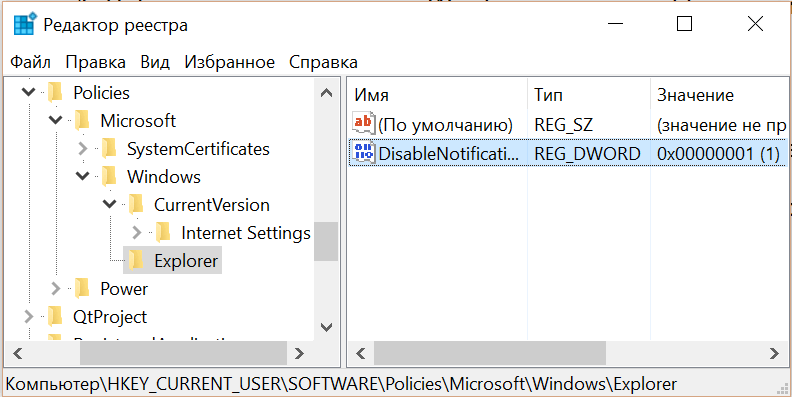Open the Справка menu
Image resolution: width=792 pixels, height=397 pixels.
(x=323, y=63)
